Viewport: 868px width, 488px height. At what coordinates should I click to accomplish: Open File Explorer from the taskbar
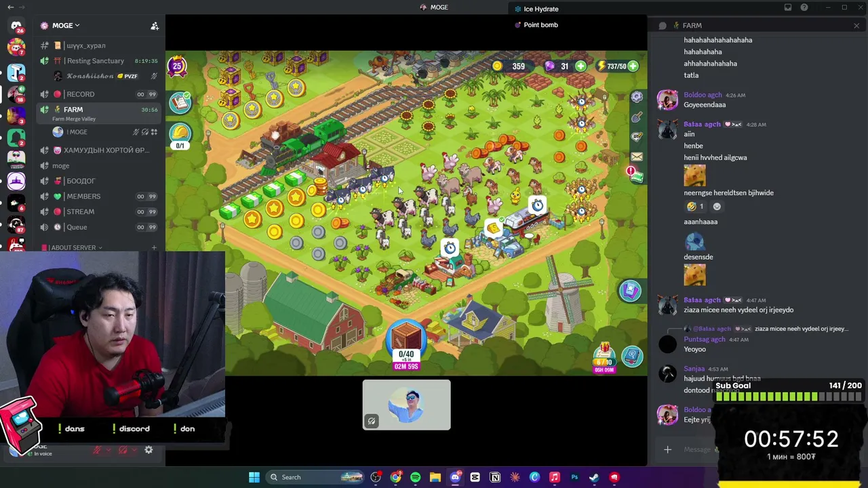click(435, 477)
